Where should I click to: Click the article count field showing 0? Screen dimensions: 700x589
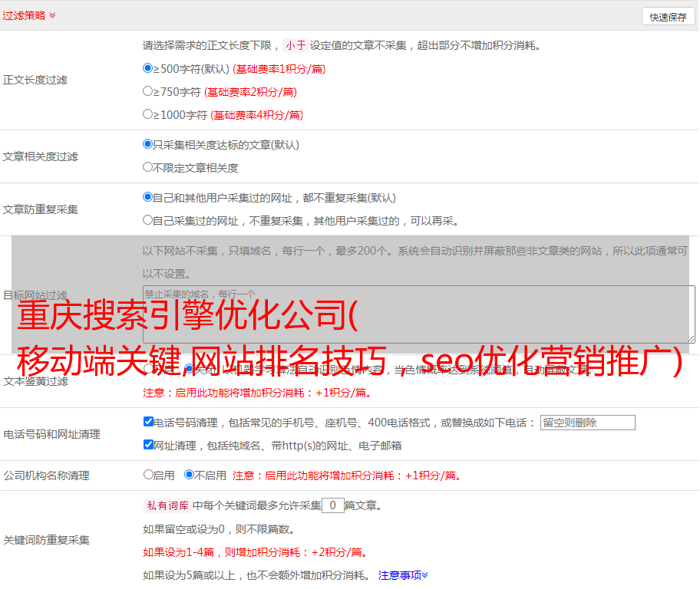(332, 505)
